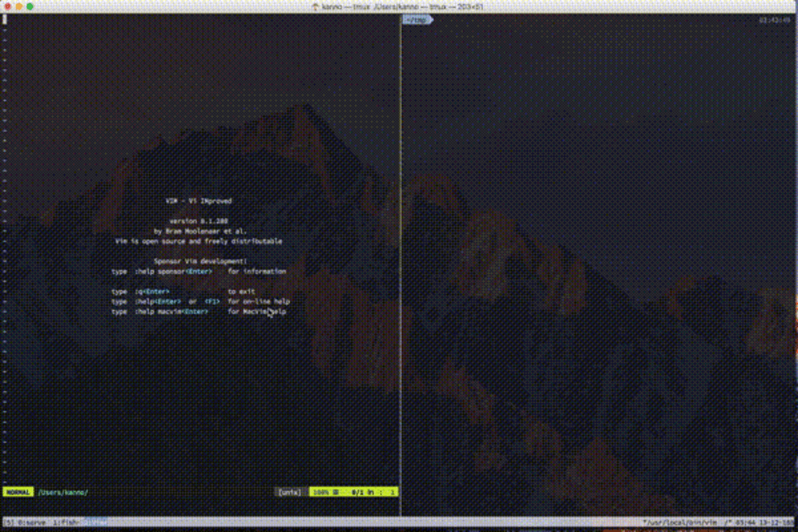Click the NORMAL mode indicator in Vim
The height and width of the screenshot is (532, 798).
coord(18,492)
